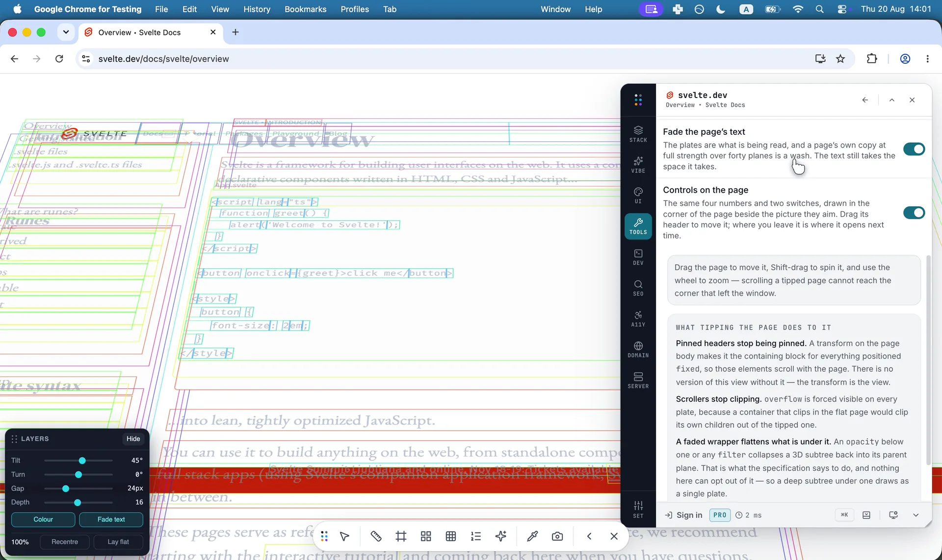Viewport: 942px width, 560px height.
Task: Select the eyedropper colour picker tool
Action: (x=532, y=536)
